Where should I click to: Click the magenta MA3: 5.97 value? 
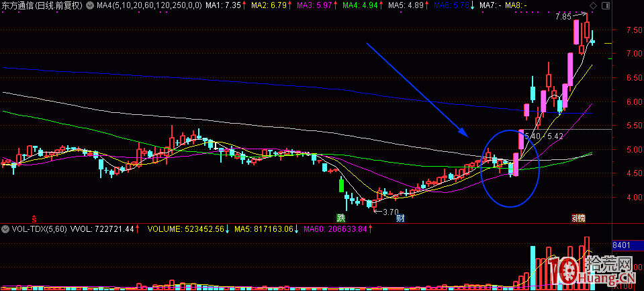coord(314,6)
